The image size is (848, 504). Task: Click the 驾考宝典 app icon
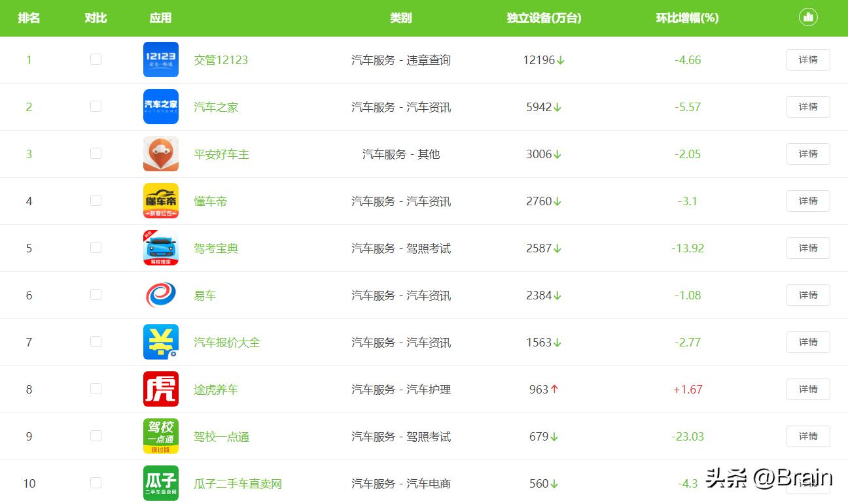coord(160,248)
